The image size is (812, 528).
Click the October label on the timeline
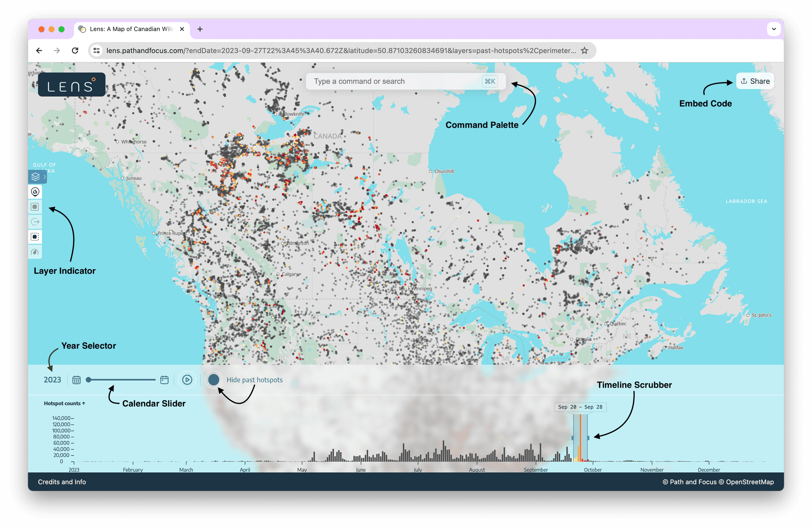tap(593, 470)
